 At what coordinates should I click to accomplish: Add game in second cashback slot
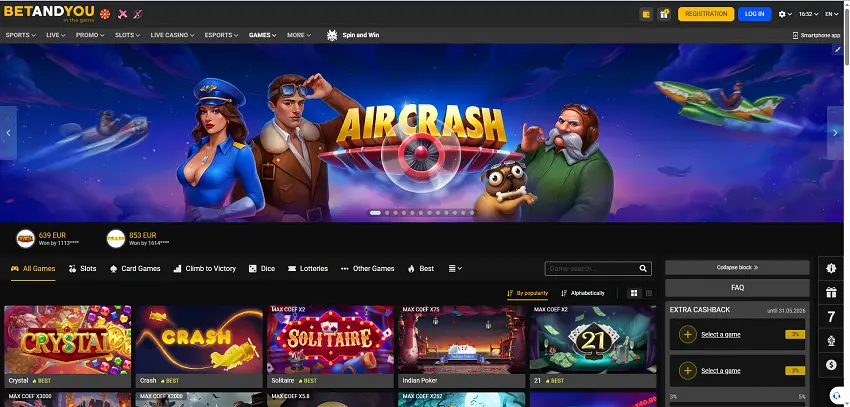tap(687, 371)
